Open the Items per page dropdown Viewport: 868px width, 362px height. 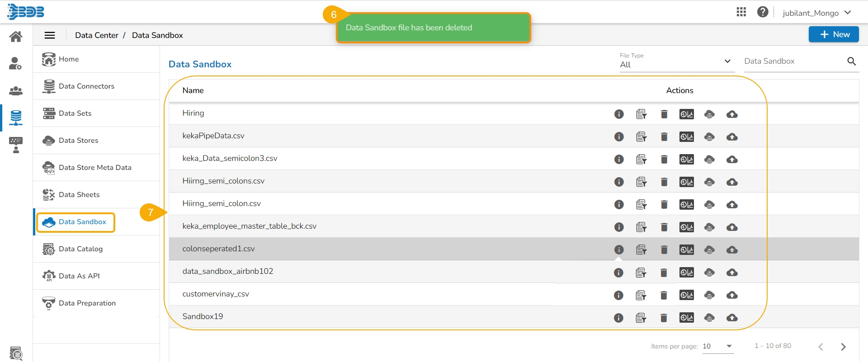coord(718,346)
